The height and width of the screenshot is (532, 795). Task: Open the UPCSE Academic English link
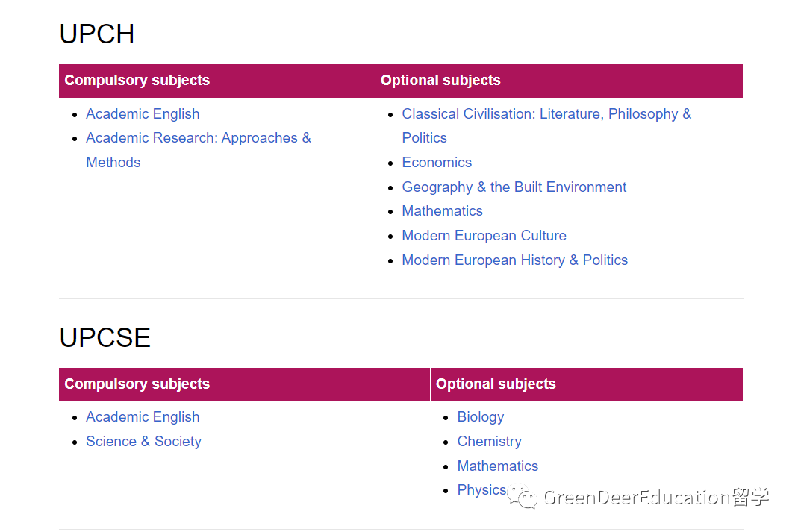point(143,417)
